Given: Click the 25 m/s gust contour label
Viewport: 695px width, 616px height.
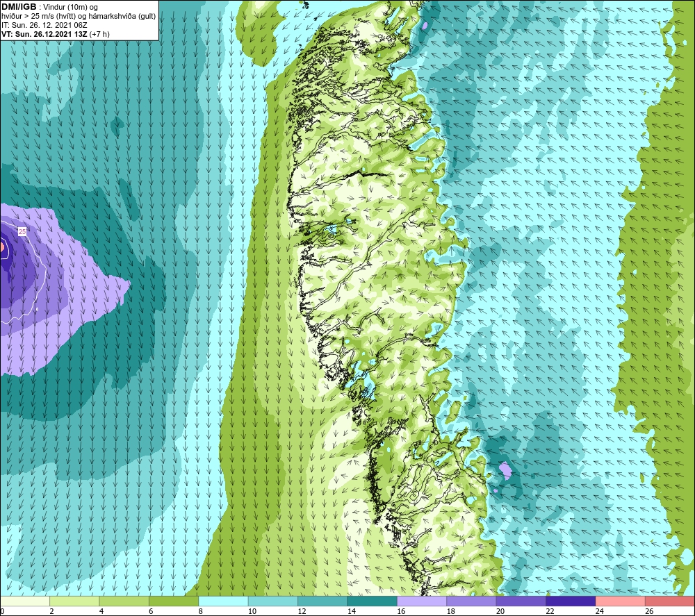Looking at the screenshot, I should [22, 231].
